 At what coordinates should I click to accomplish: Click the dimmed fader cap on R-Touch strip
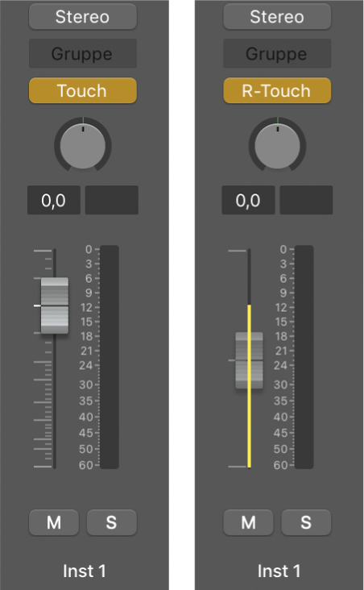(x=249, y=360)
